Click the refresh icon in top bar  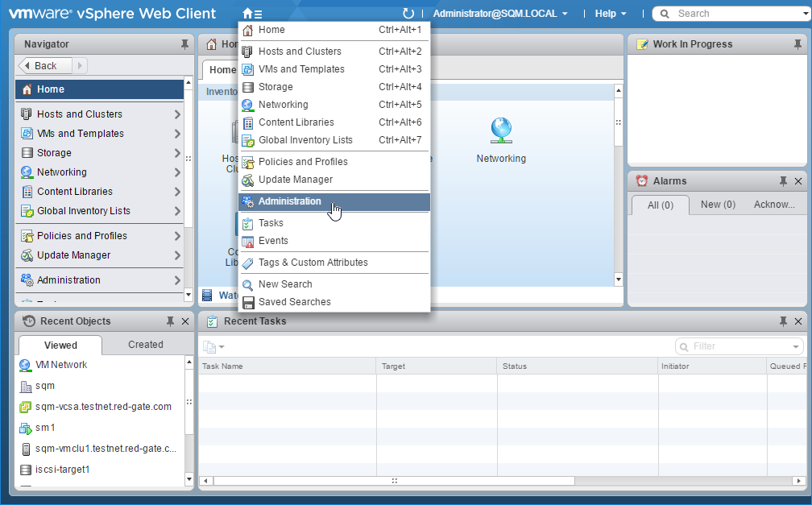408,14
